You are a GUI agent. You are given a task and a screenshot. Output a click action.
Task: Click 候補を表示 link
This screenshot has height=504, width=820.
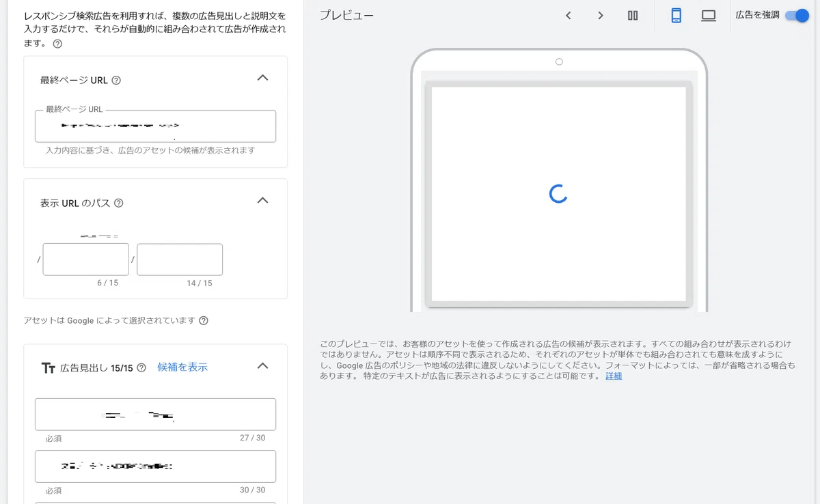click(x=182, y=367)
